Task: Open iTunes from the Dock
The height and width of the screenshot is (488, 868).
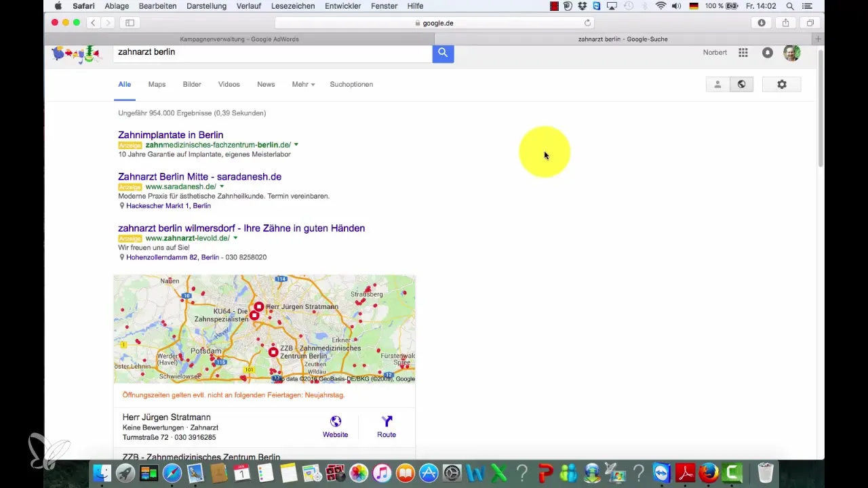Action: [382, 472]
